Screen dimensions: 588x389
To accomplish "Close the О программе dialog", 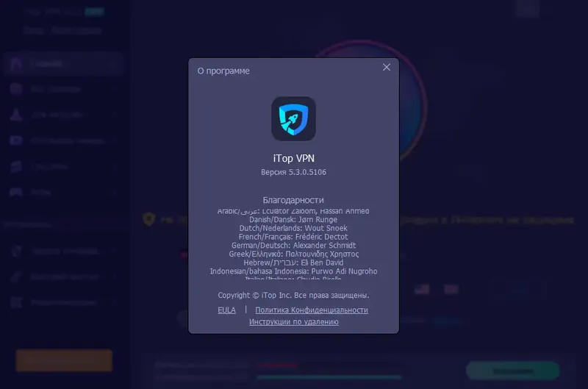I will tap(387, 67).
